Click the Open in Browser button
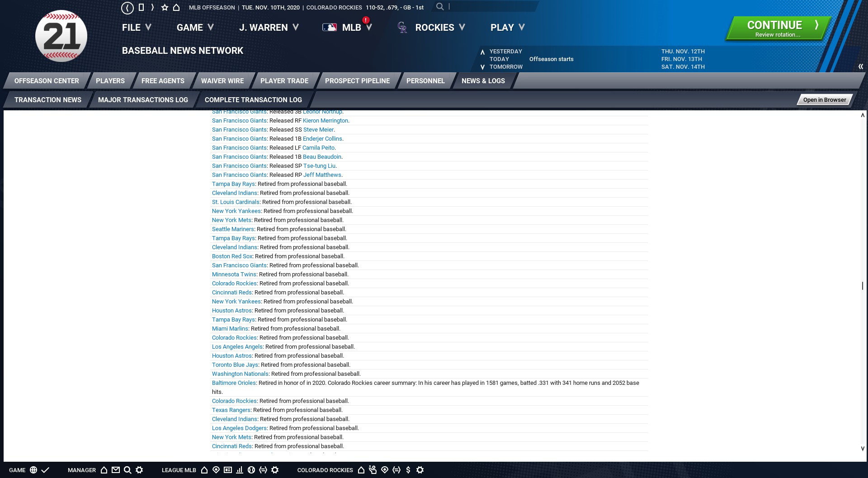 click(x=824, y=100)
